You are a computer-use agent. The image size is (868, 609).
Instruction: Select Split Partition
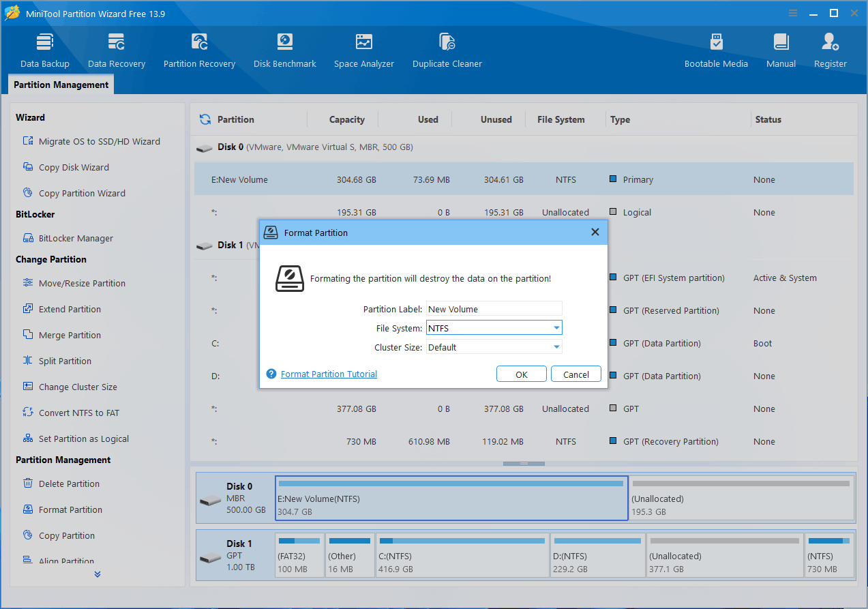tap(57, 361)
